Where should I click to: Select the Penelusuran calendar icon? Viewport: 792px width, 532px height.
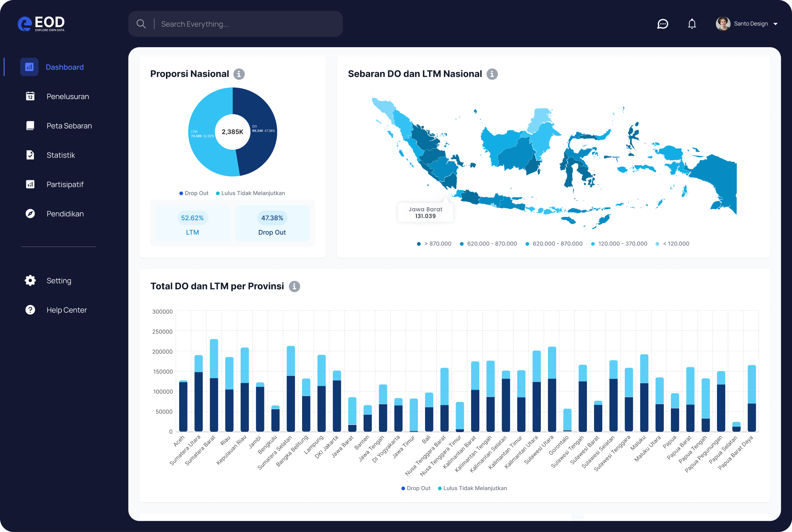point(30,96)
